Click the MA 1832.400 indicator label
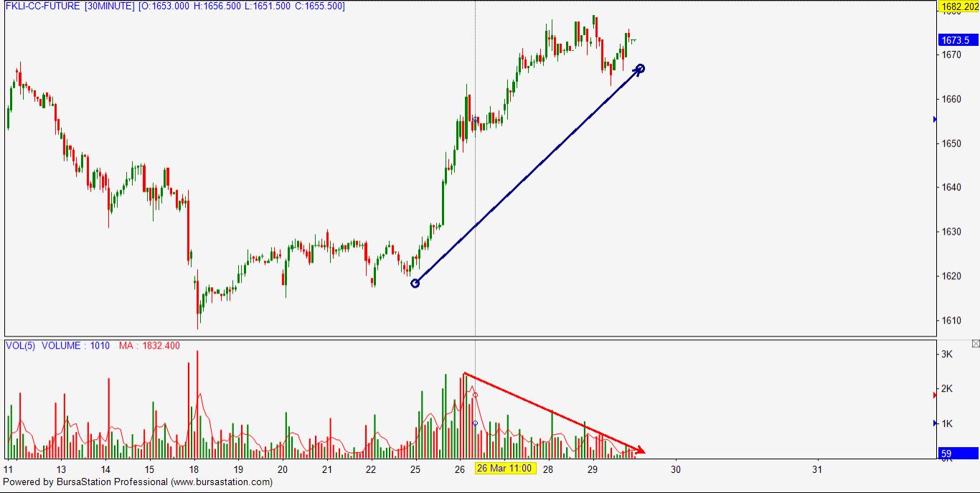980x493 pixels. [149, 346]
